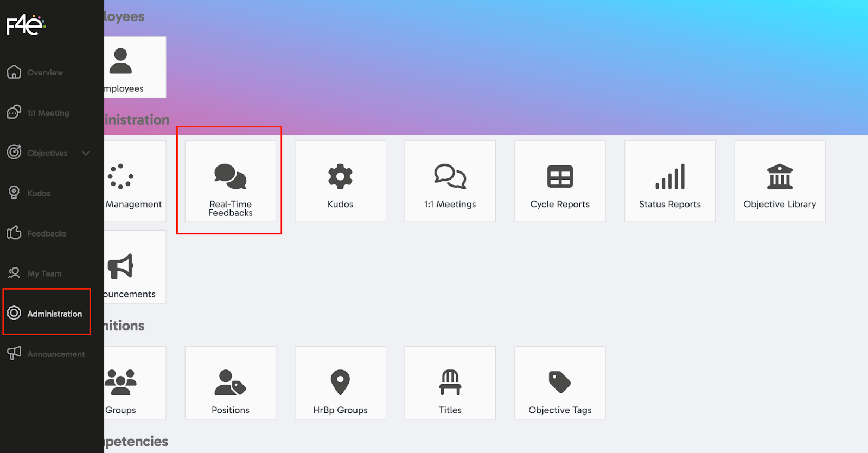Open the Status Reports tile
Image resolution: width=868 pixels, height=453 pixels.
pyautogui.click(x=669, y=181)
